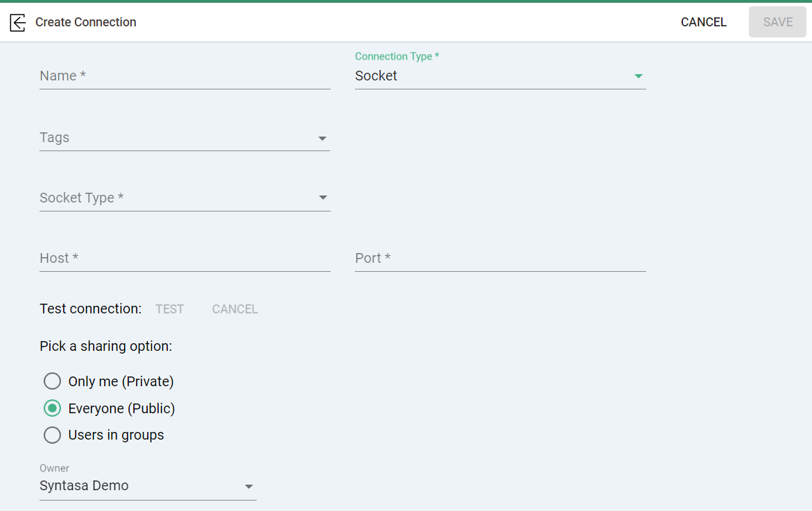Click the Tags dropdown arrow icon
This screenshot has height=511, width=812.
322,139
